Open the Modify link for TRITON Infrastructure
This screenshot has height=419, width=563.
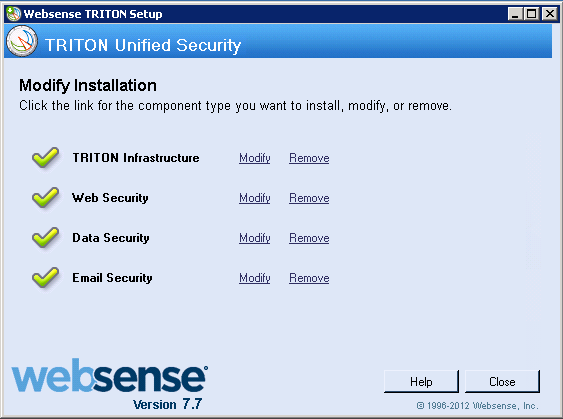(255, 158)
